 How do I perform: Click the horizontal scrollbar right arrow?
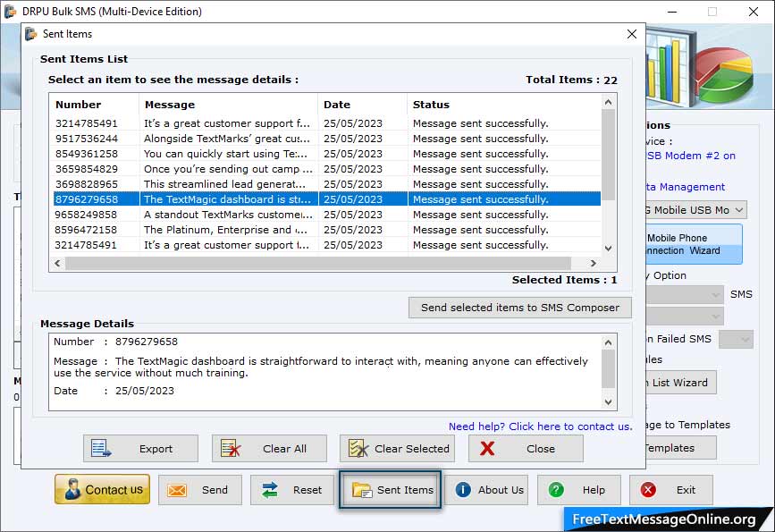point(594,263)
